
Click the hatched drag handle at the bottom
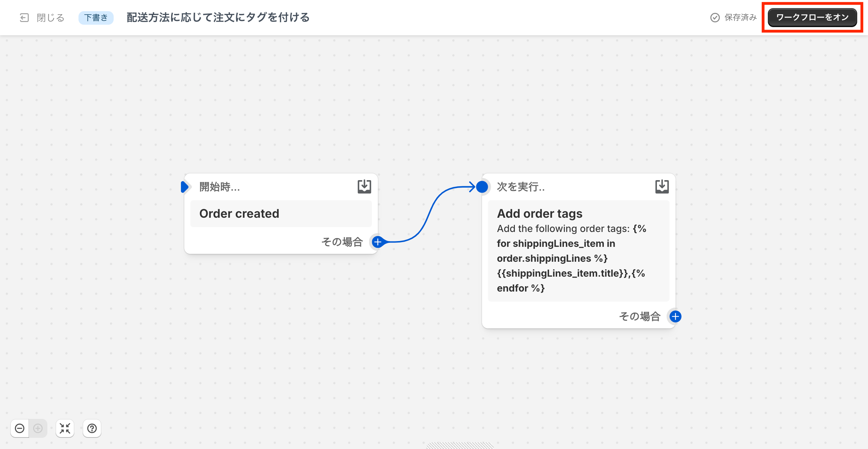click(x=460, y=446)
